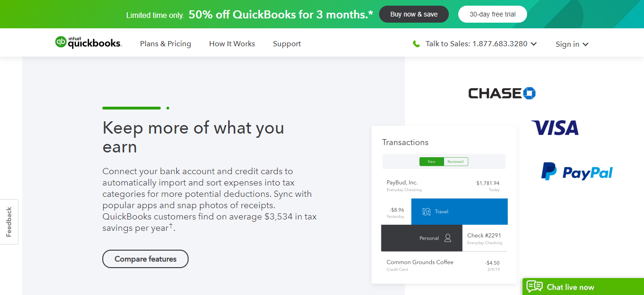Open the How It Works menu item

coord(232,44)
